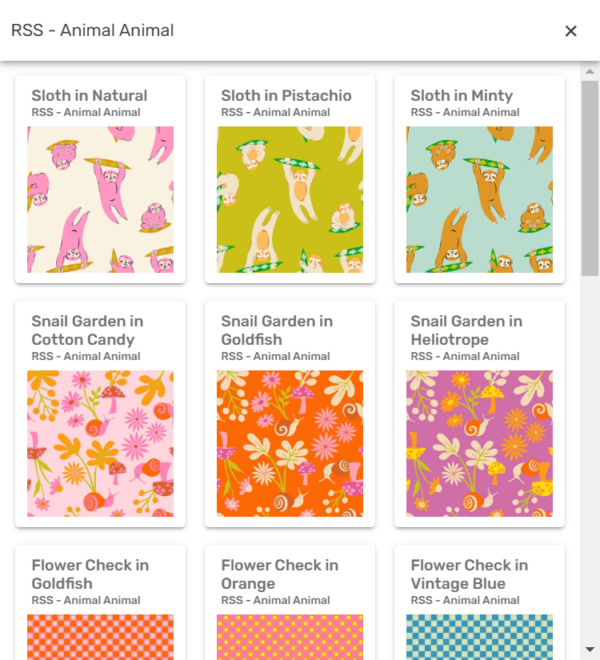
Task: Click the vertical scrollbar thumb
Action: click(x=590, y=175)
